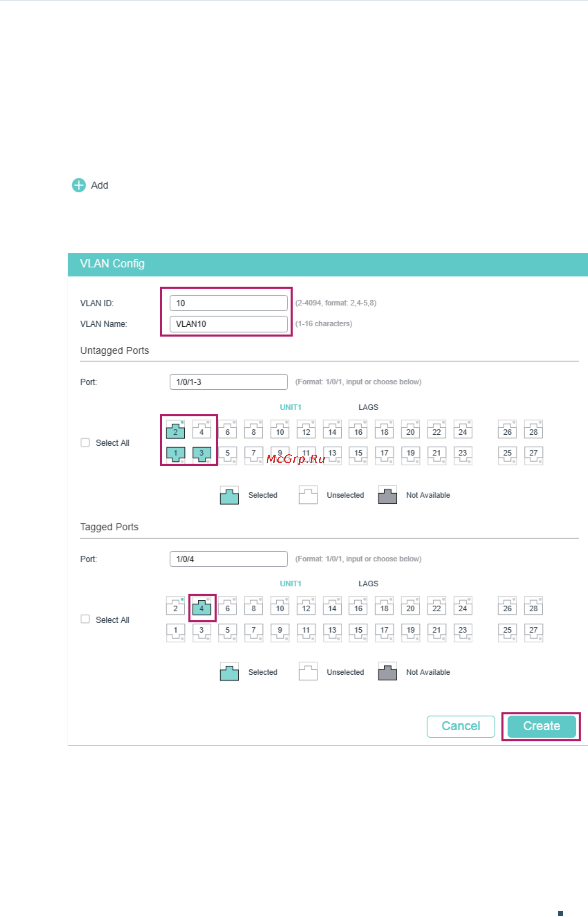Select tagged port 23
The width and height of the screenshot is (588, 917).
point(463,632)
